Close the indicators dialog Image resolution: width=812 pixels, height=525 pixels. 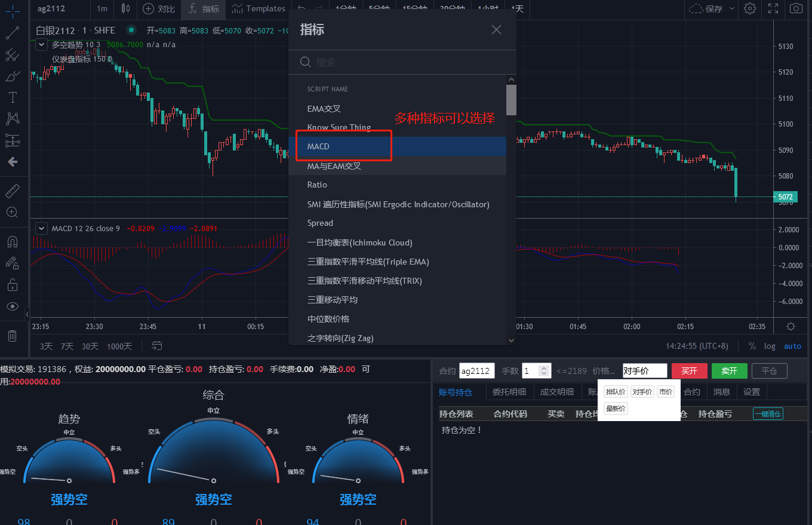point(496,30)
